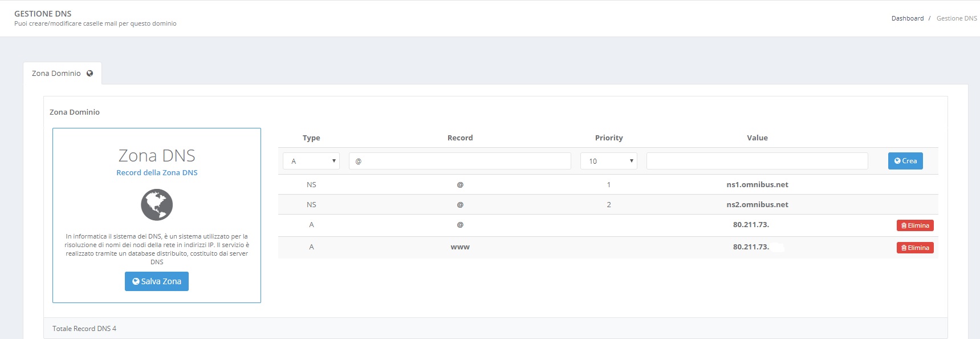Select the Zona Dominio tab
The height and width of the screenshot is (339, 980).
click(62, 74)
